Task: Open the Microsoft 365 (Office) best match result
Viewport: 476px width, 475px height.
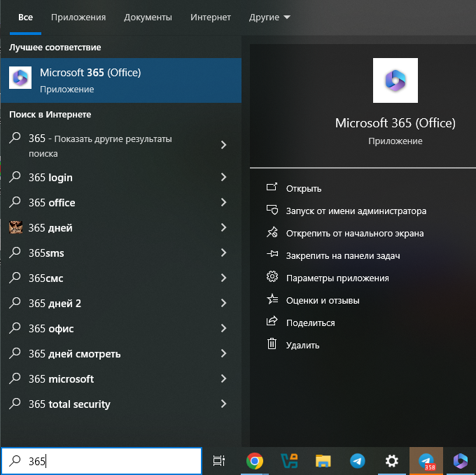Action: 121,80
